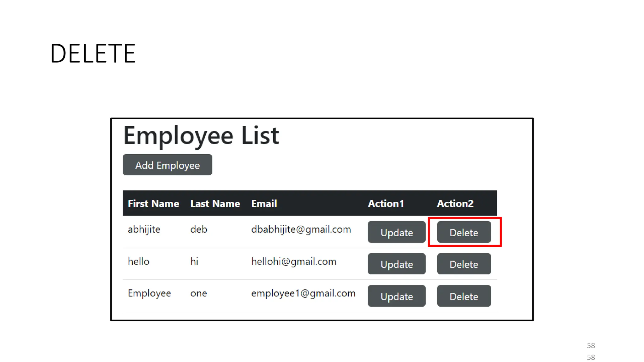Click first name cell hello
The height and width of the screenshot is (362, 644).
coord(139,261)
